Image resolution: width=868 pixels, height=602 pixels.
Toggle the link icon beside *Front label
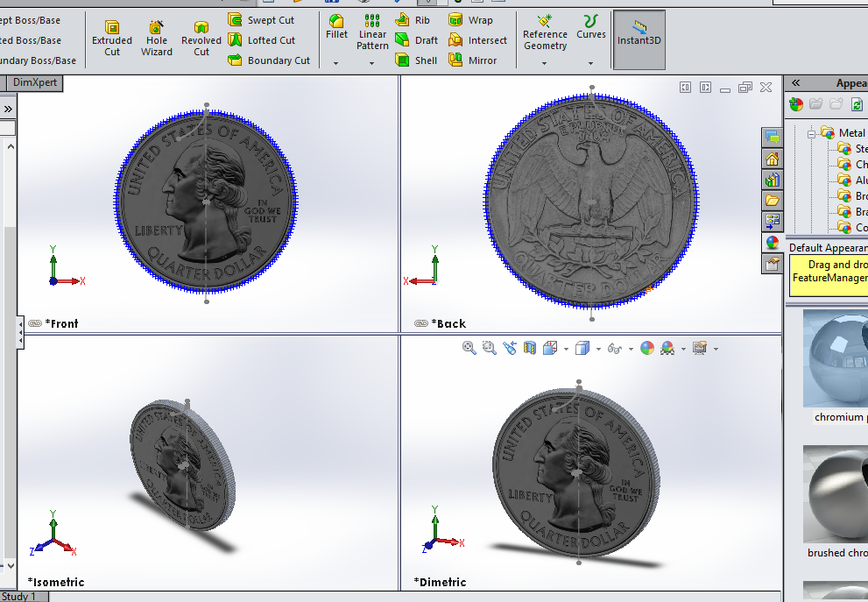point(35,323)
